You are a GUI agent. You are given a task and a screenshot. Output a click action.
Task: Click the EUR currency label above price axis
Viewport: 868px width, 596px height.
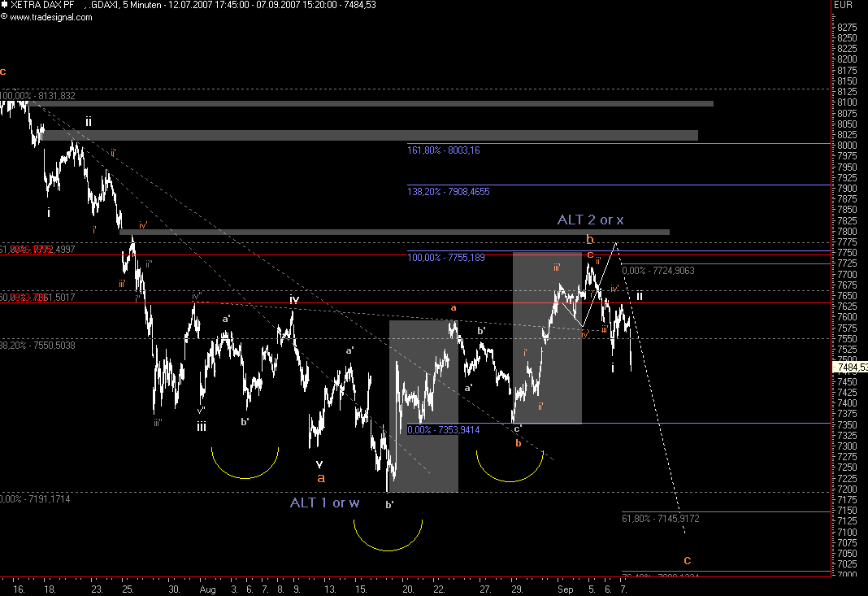(x=844, y=5)
